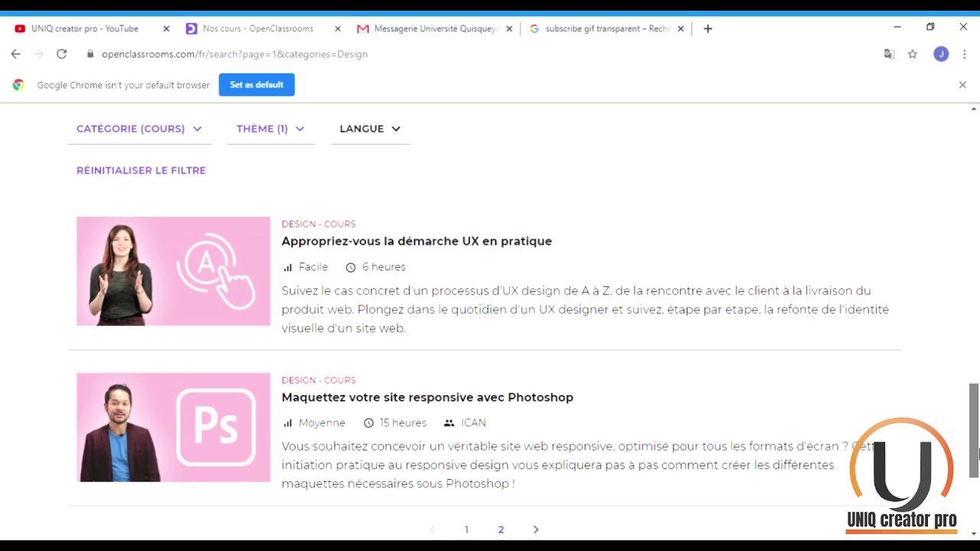Close the subscribe gif transparent tab
Image resolution: width=980 pixels, height=551 pixels.
point(681,29)
